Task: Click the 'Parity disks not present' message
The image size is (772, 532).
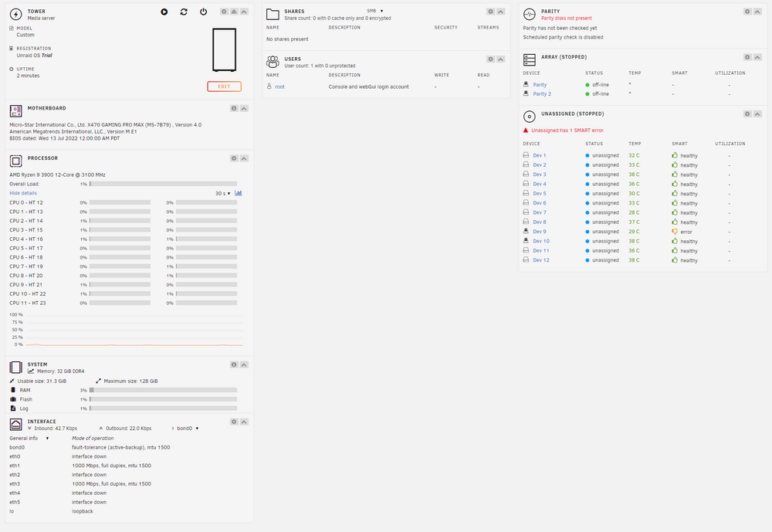Action: (x=566, y=19)
